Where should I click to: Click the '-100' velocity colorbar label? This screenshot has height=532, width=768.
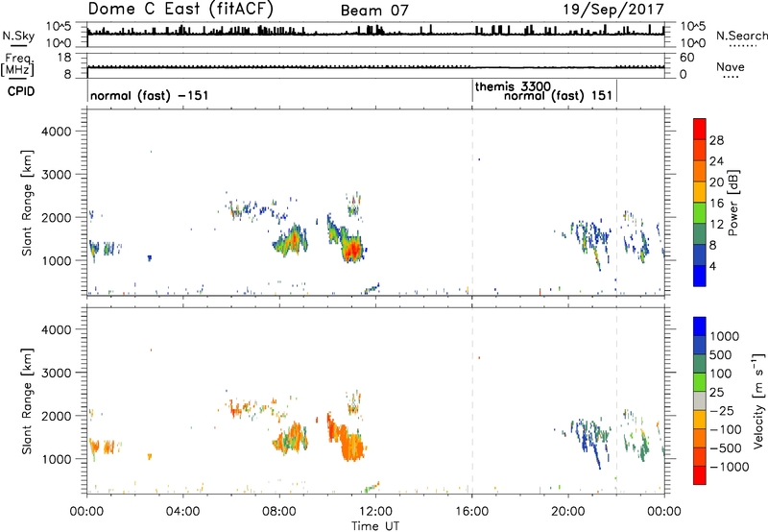(726, 429)
